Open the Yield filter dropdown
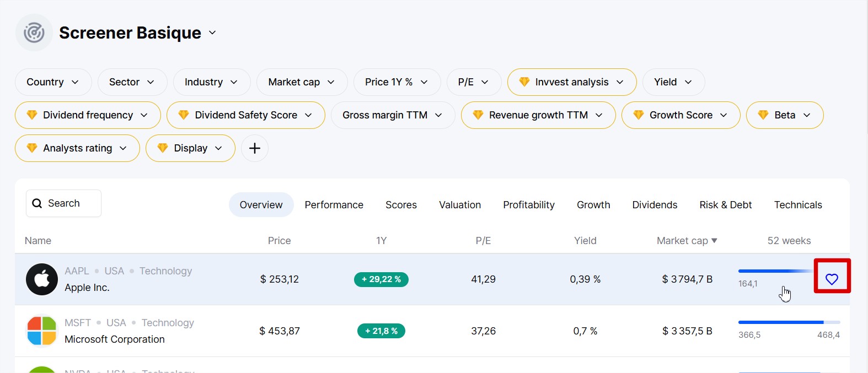The image size is (868, 373). click(x=674, y=82)
